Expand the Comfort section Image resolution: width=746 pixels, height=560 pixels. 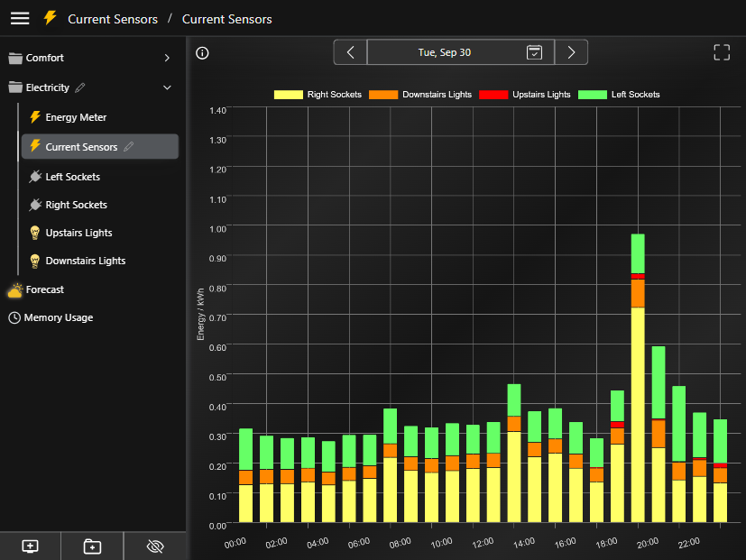point(166,57)
